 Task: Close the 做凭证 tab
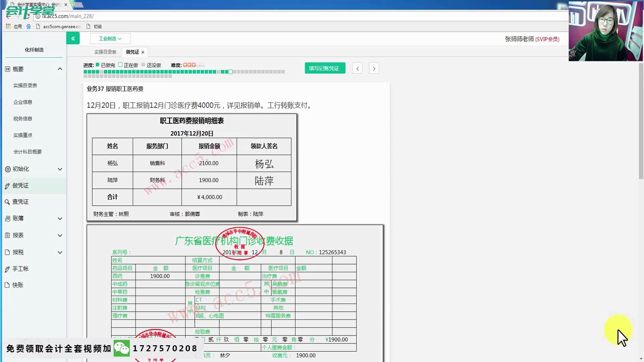(x=143, y=52)
